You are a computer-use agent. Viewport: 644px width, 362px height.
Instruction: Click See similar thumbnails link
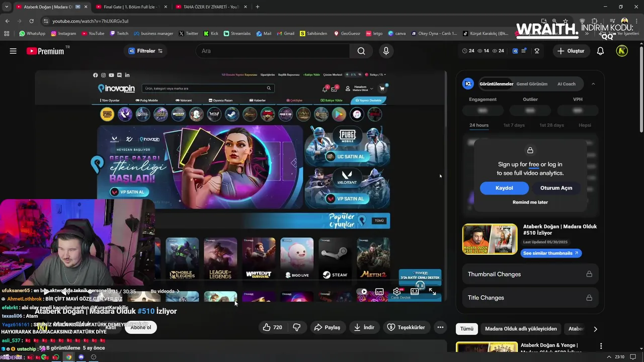click(x=551, y=253)
